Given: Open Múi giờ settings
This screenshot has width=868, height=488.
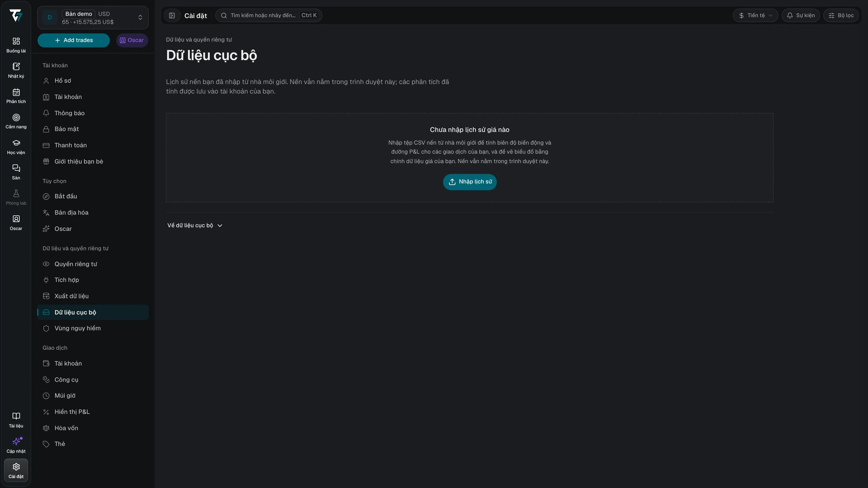Looking at the screenshot, I should [93, 396].
